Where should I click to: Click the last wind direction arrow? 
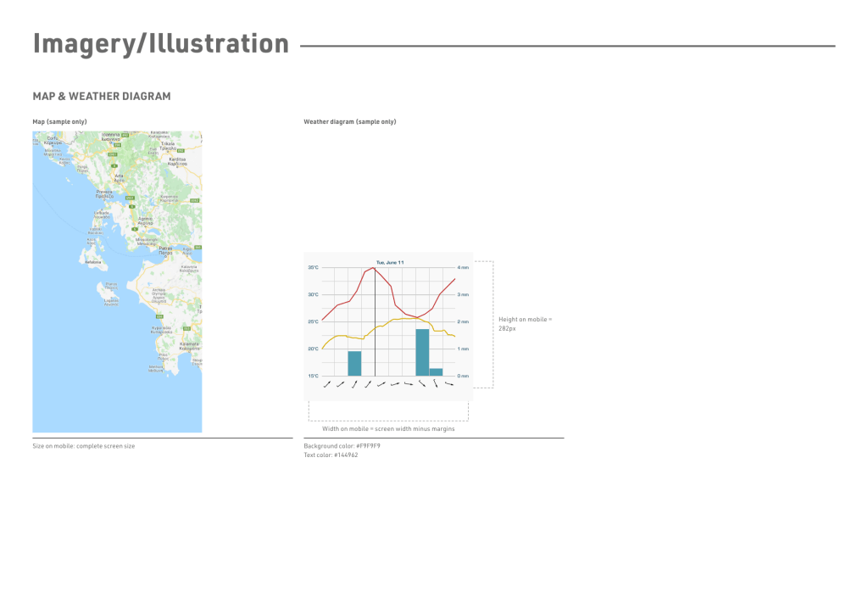pos(448,385)
